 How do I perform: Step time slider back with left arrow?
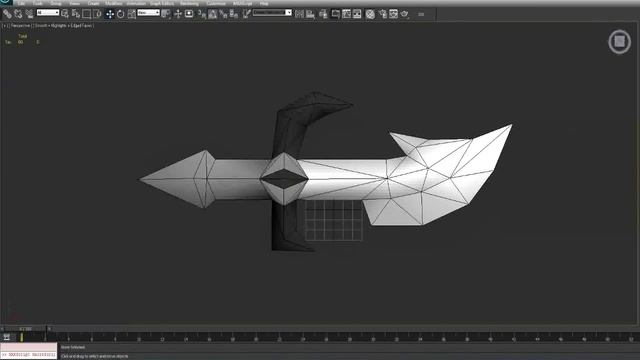point(2,329)
